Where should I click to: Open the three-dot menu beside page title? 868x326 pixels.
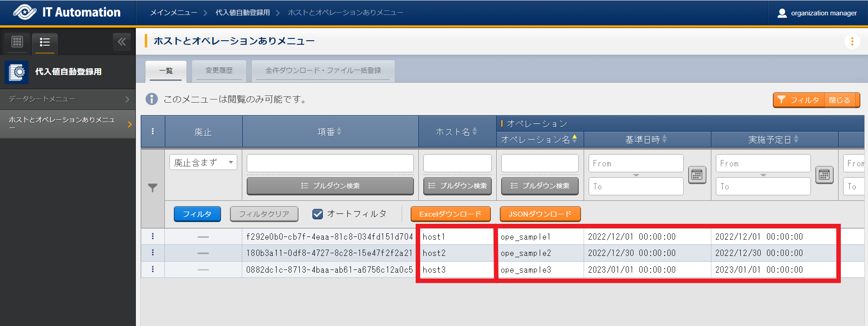852,41
